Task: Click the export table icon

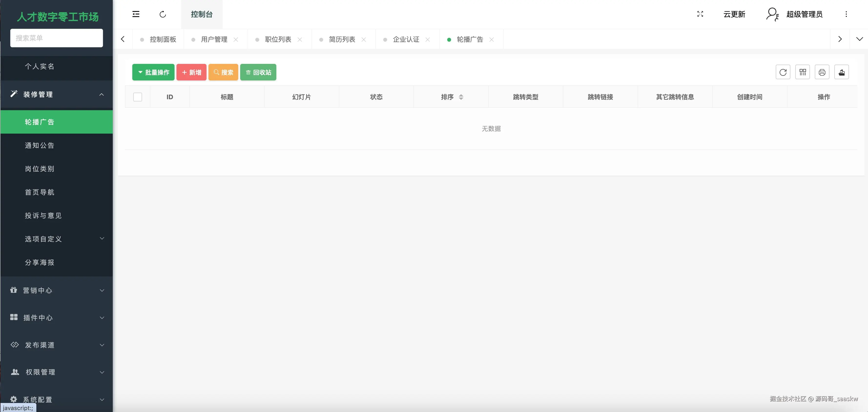Action: click(x=841, y=72)
